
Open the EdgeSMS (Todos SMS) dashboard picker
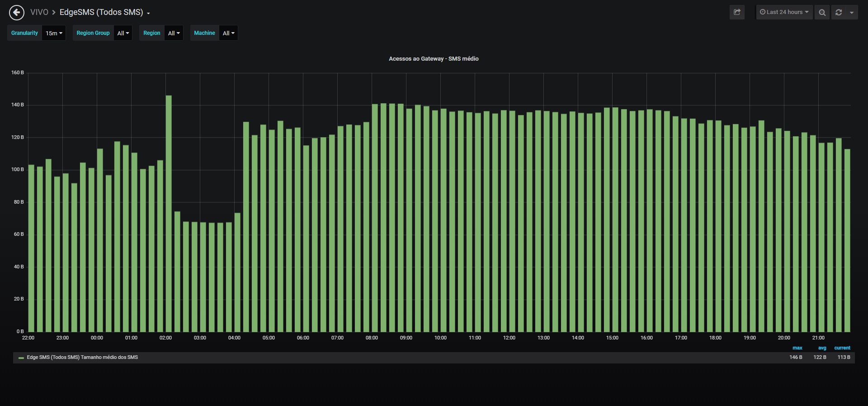105,12
